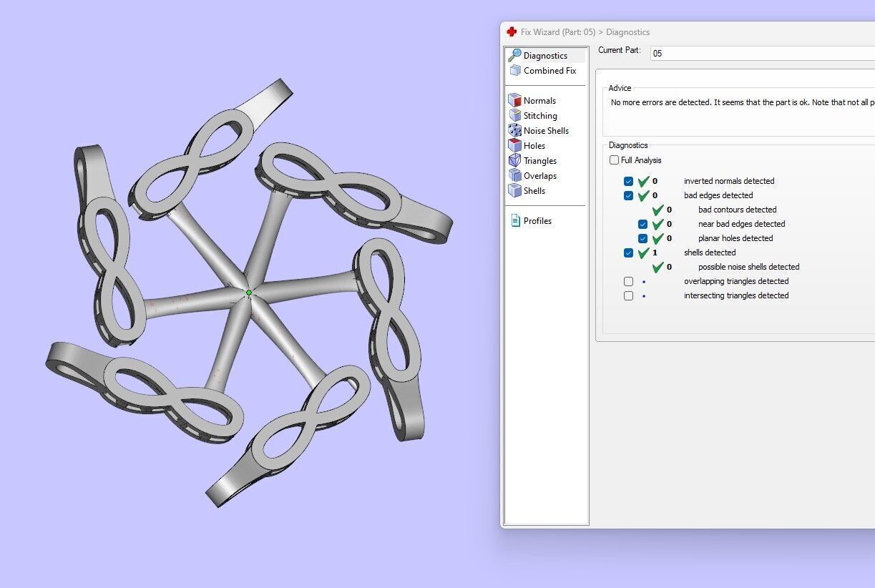Click the Overlaps icon
Screen dimensions: 875x588
514,175
